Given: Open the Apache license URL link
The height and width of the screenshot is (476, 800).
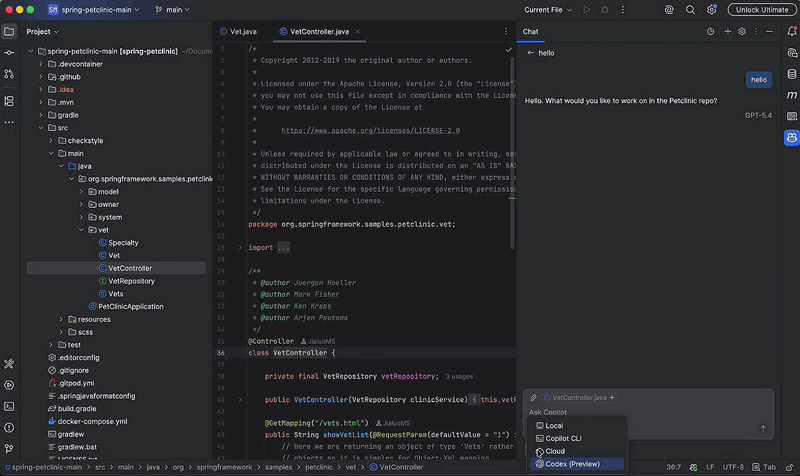Looking at the screenshot, I should (x=370, y=131).
